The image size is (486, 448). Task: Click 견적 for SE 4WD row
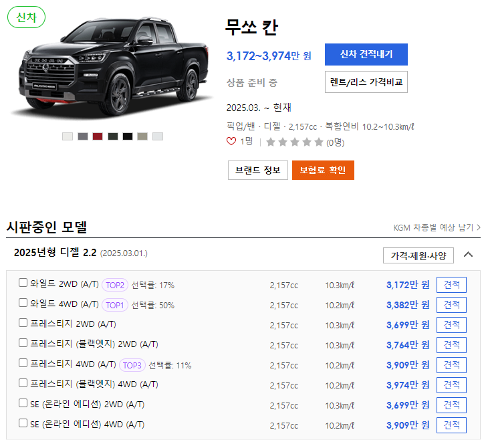pyautogui.click(x=451, y=425)
